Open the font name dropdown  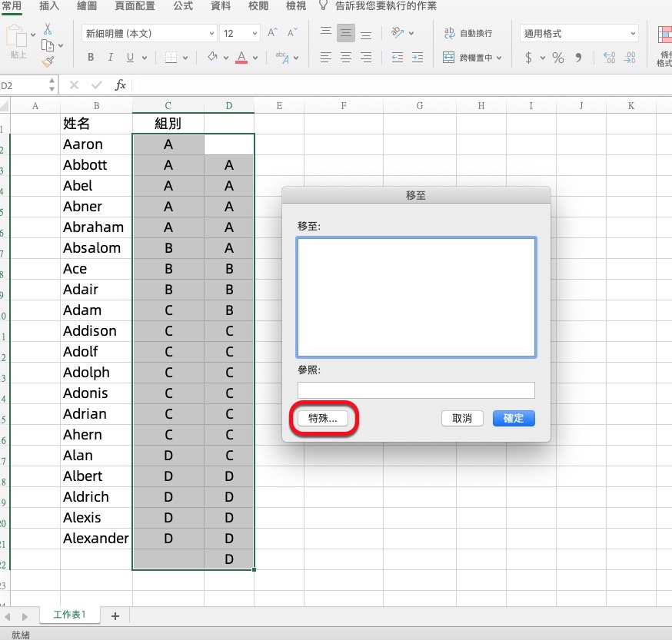coord(150,34)
